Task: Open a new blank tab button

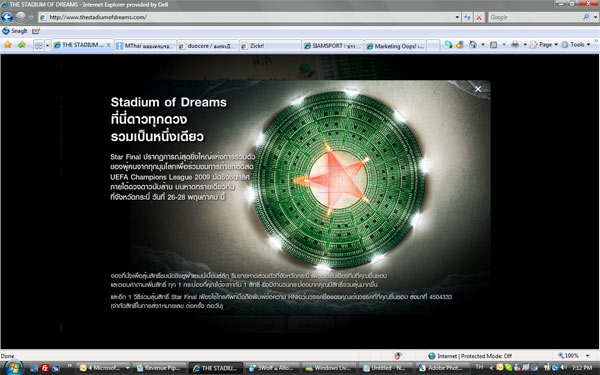Action: 433,46
